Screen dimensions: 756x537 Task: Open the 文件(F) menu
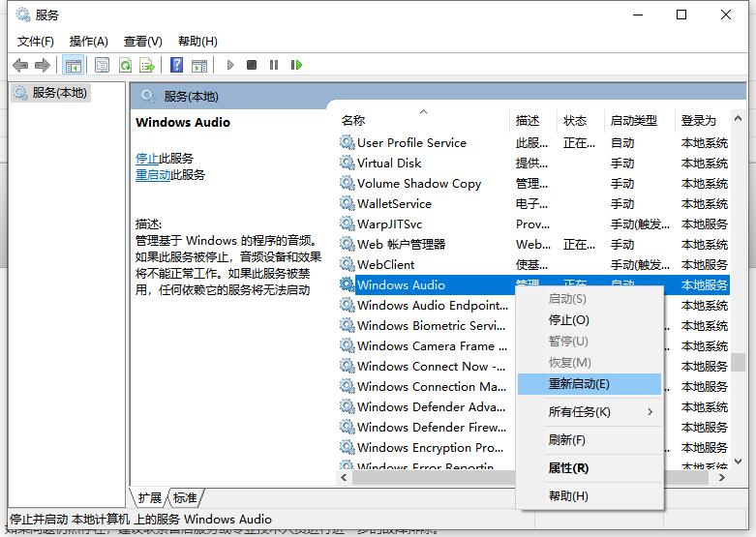pyautogui.click(x=36, y=41)
